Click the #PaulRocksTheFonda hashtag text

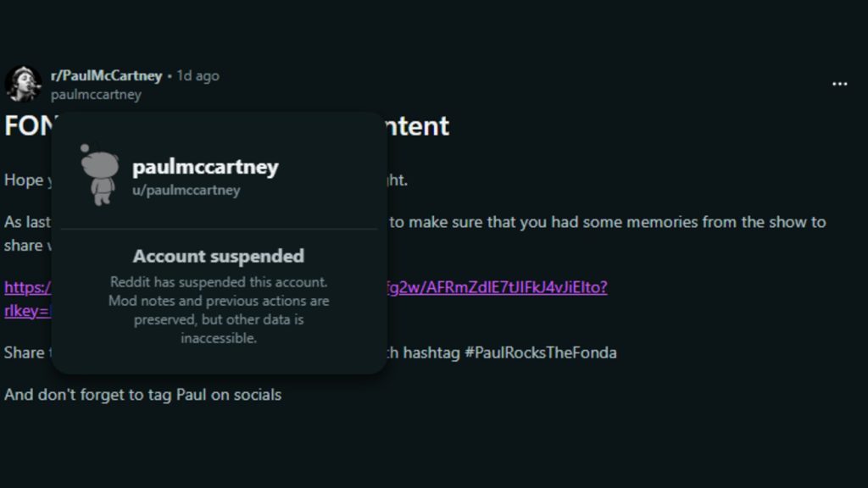tap(540, 352)
